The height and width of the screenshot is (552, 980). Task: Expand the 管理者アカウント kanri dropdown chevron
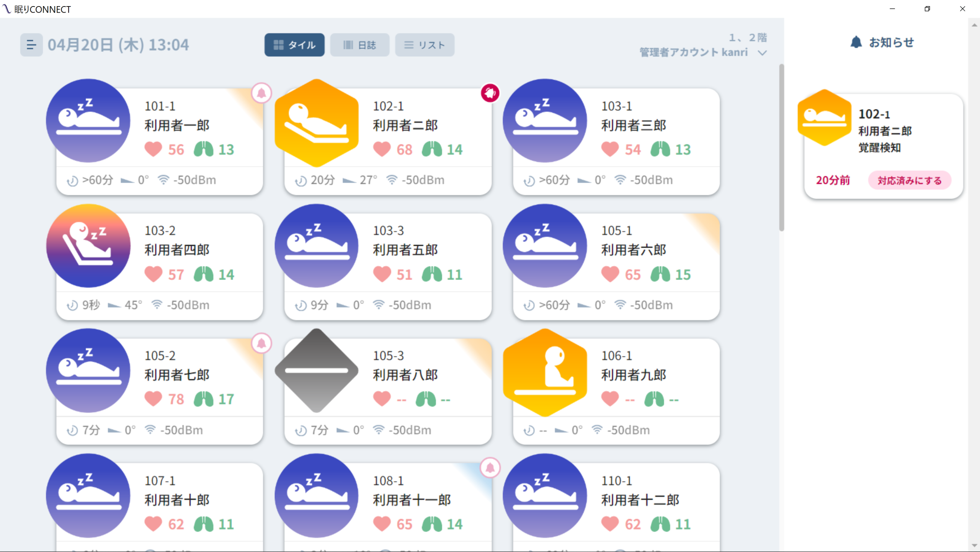(762, 53)
